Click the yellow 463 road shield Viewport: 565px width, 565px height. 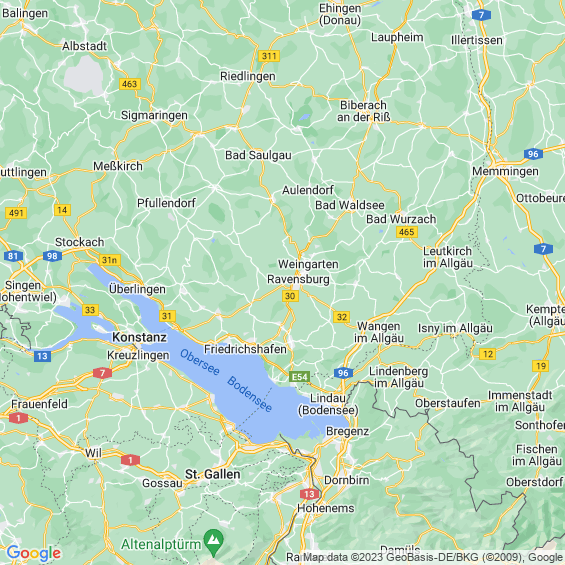pyautogui.click(x=130, y=84)
